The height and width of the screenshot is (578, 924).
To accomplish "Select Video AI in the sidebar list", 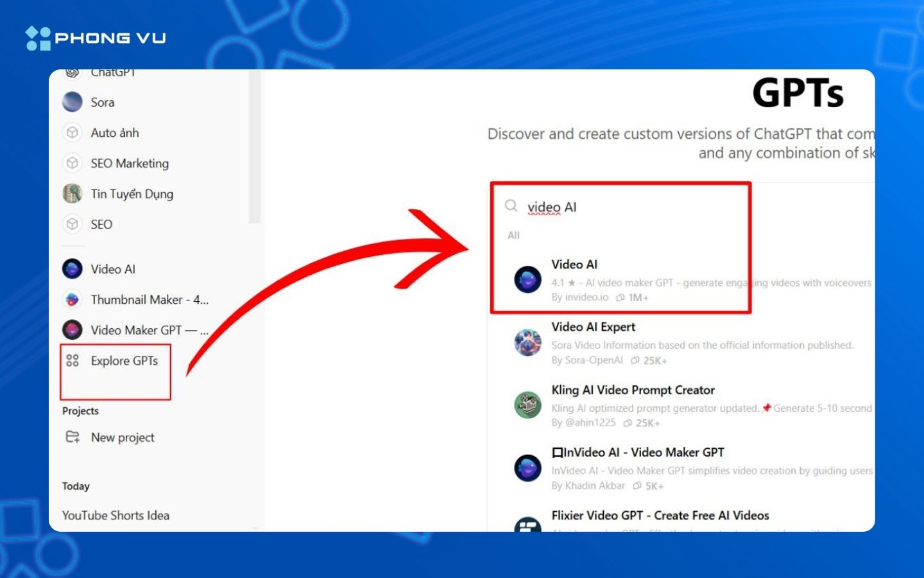I will [113, 269].
